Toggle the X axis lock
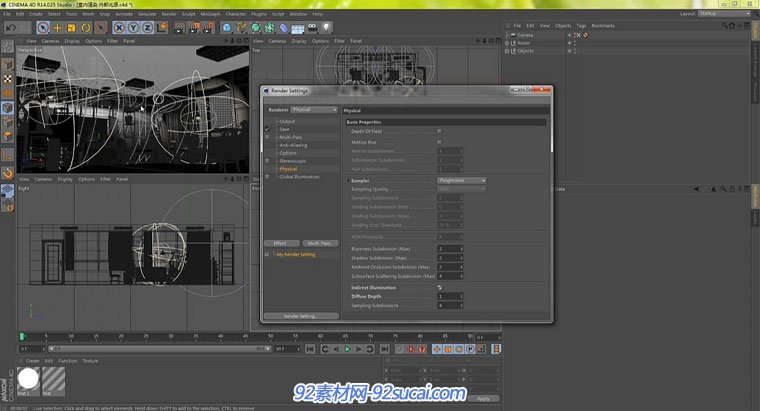Viewport: 760px width, 411px height. click(x=119, y=28)
